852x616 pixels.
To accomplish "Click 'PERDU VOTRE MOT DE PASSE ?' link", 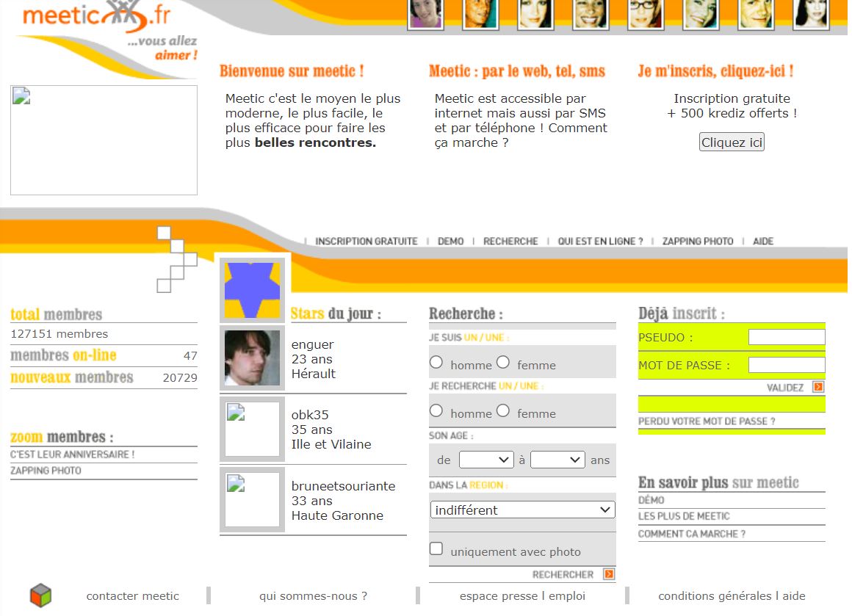I will click(707, 421).
